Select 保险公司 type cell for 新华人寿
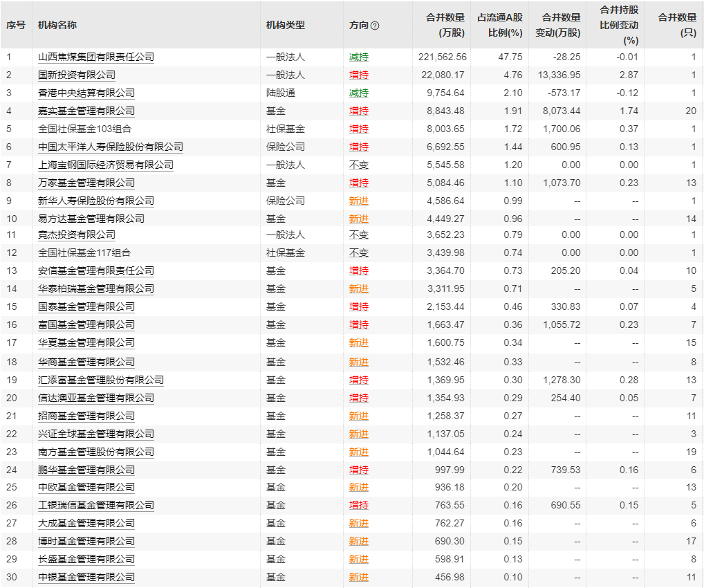704x588 pixels. 286,201
